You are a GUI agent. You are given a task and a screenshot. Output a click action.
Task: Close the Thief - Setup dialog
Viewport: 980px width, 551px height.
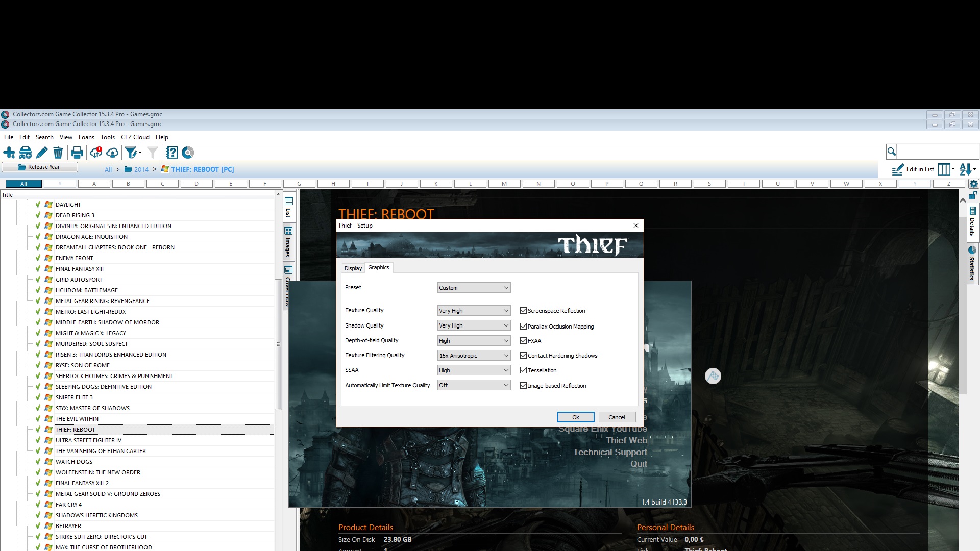point(635,226)
